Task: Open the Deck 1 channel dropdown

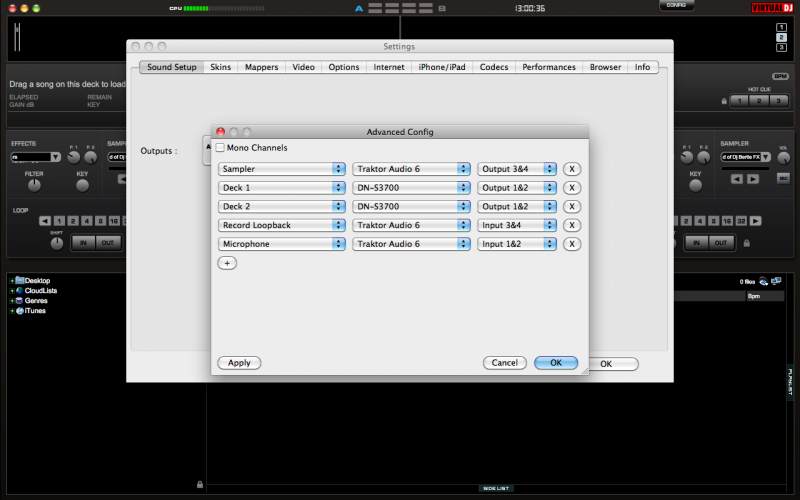Action: (x=282, y=188)
